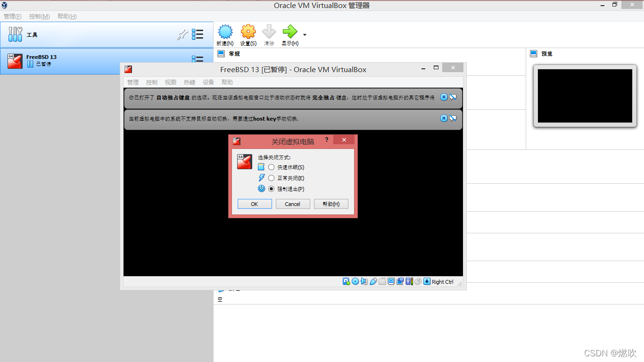Click the audio speaker status bar icon
644x362 pixels.
(364, 281)
